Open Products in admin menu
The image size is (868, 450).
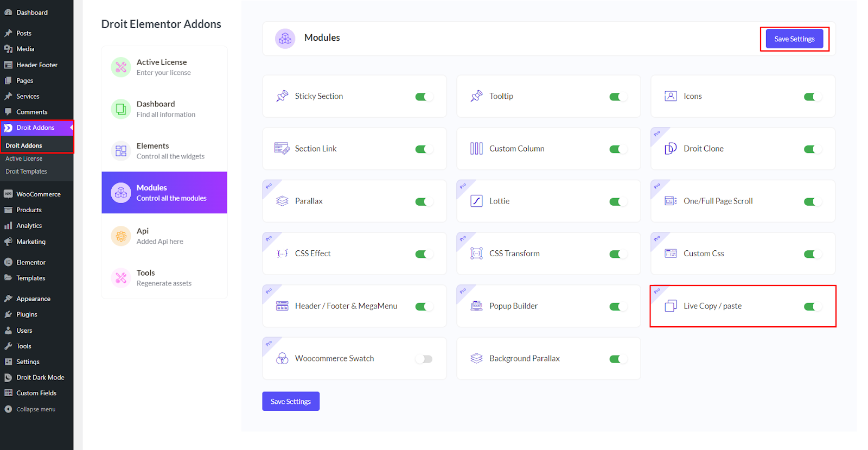pos(36,210)
